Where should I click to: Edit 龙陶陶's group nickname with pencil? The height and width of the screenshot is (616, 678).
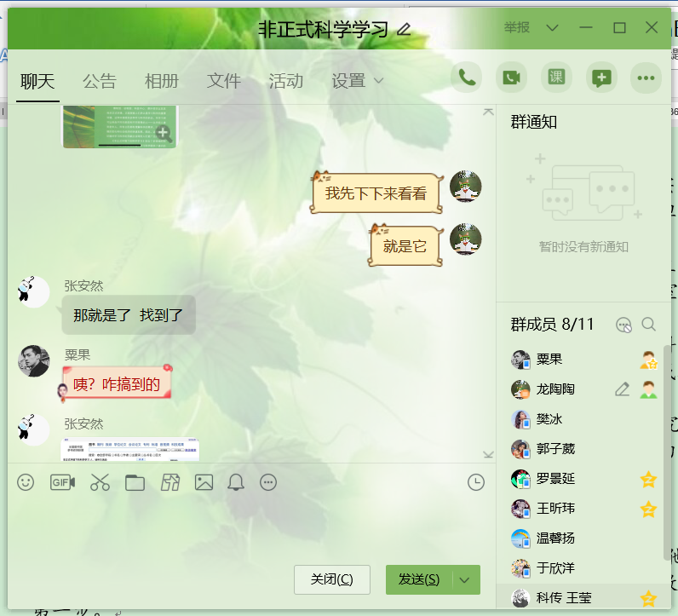point(623,389)
